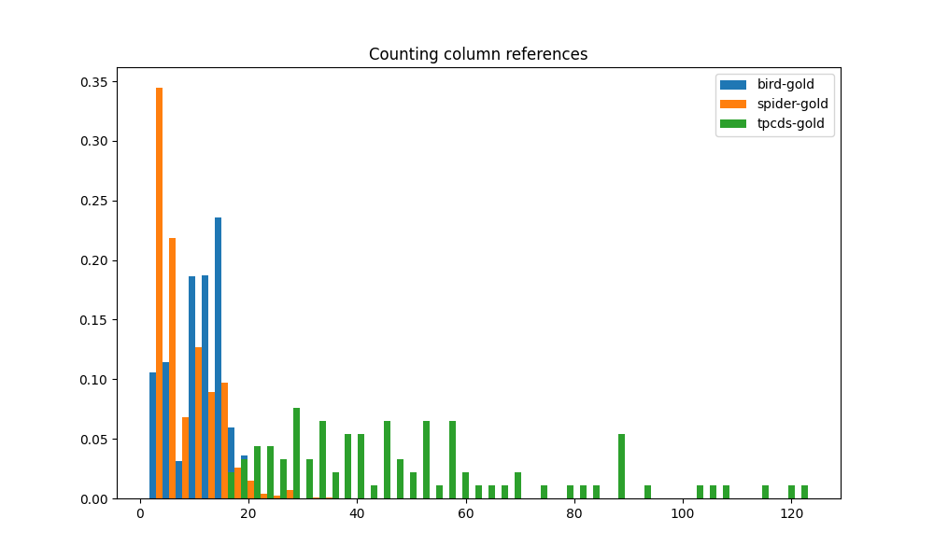Click the green tpcds-gold legend swatch

[x=732, y=124]
